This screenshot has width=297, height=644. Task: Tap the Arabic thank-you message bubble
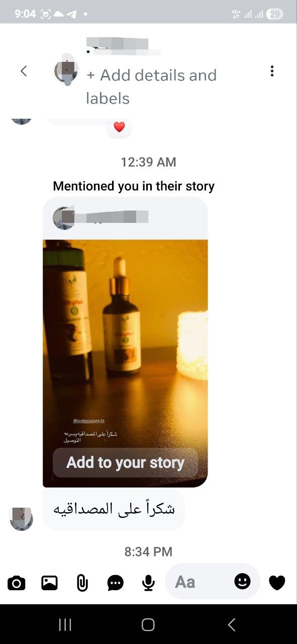114,509
